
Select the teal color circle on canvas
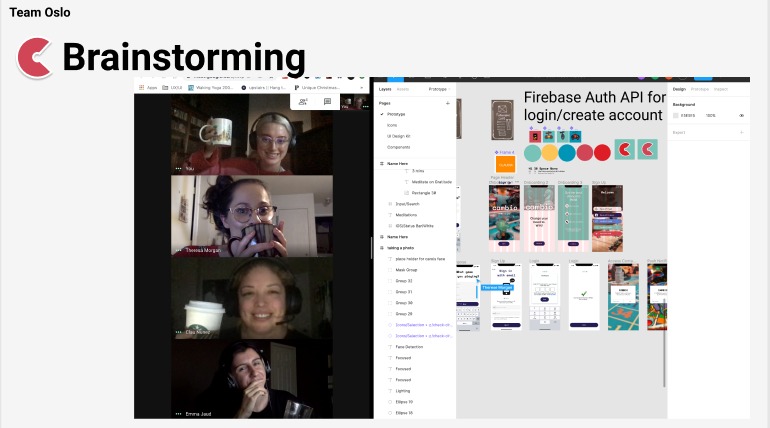pyautogui.click(x=532, y=153)
